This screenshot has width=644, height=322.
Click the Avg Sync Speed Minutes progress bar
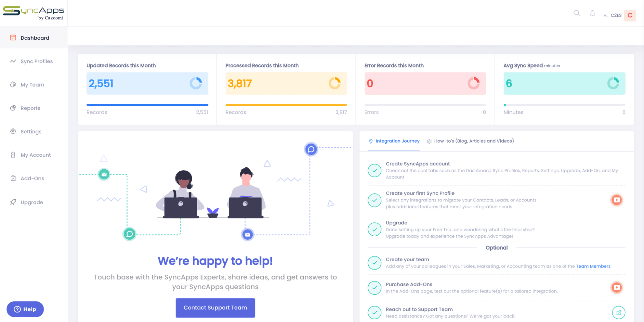[x=564, y=105]
